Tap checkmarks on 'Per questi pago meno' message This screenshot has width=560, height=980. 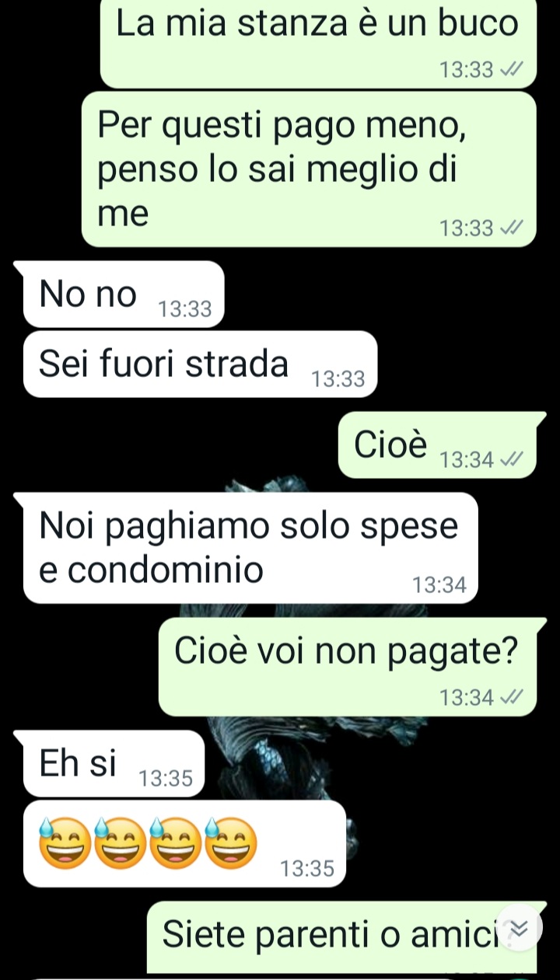tap(509, 228)
